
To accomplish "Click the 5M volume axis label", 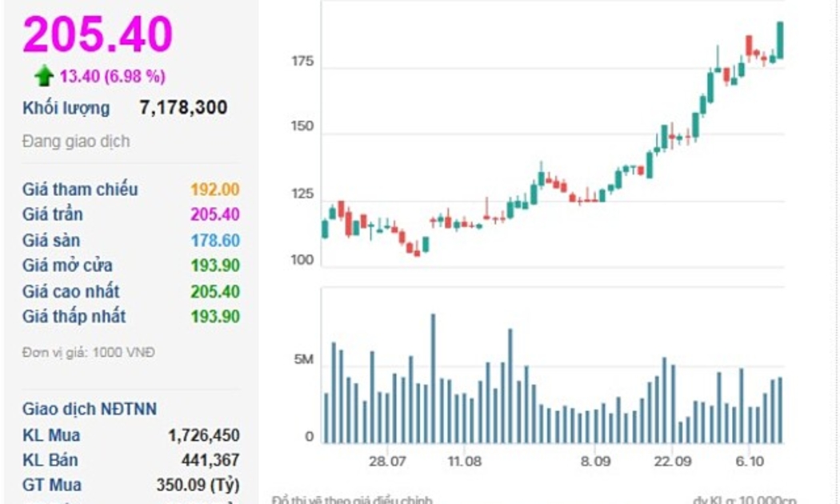I will pyautogui.click(x=304, y=360).
